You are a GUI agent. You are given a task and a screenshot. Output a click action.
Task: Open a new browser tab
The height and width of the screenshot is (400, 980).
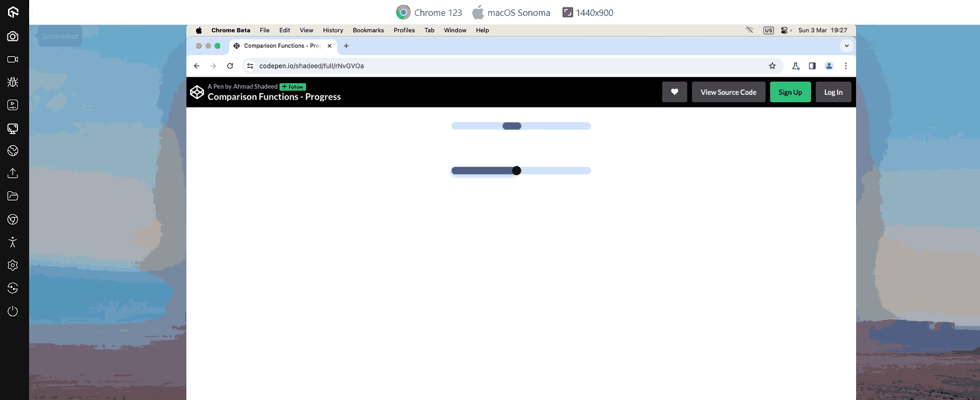click(346, 46)
